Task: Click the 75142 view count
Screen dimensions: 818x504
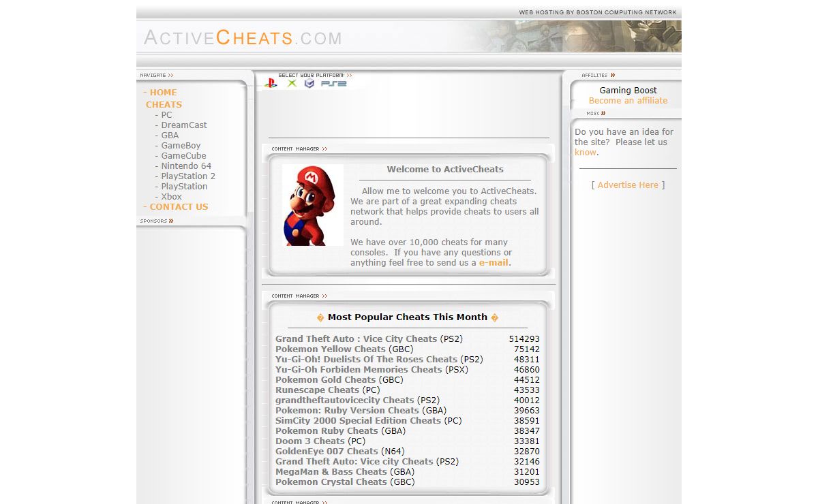Action: pos(527,349)
